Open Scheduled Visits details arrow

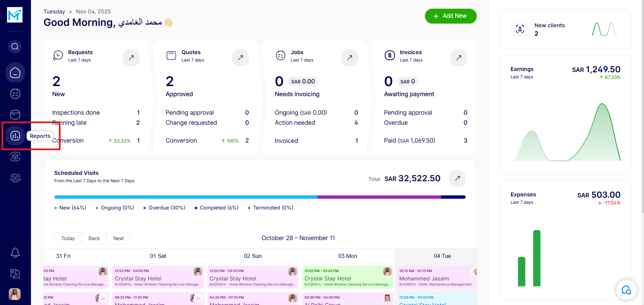pyautogui.click(x=457, y=179)
